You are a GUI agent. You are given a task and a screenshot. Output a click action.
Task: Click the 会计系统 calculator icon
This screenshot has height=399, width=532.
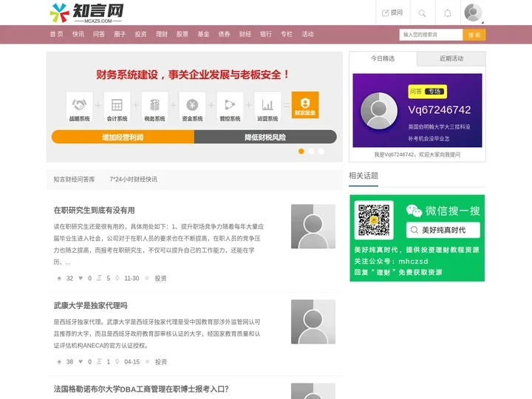(x=117, y=104)
